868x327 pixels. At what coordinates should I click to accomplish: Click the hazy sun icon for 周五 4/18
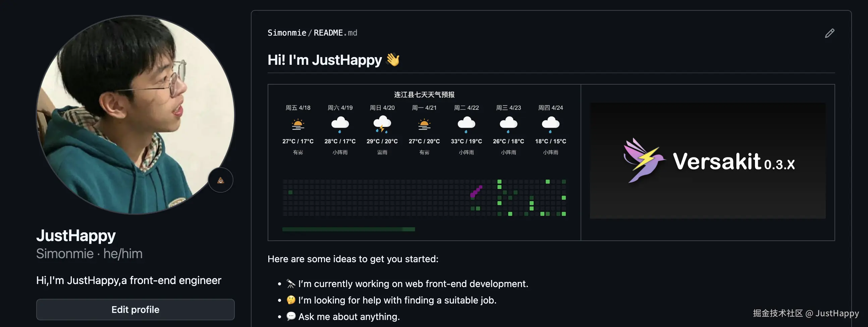(298, 124)
